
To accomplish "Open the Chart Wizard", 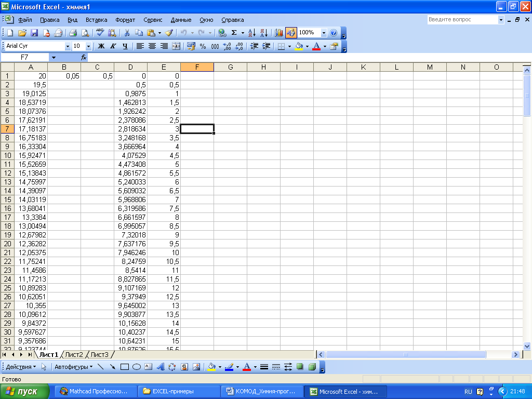I will [279, 33].
